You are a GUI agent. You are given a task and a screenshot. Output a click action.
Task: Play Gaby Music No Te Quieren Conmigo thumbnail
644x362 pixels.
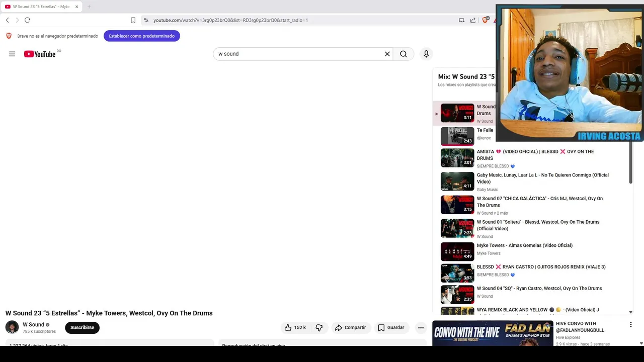[x=457, y=182]
